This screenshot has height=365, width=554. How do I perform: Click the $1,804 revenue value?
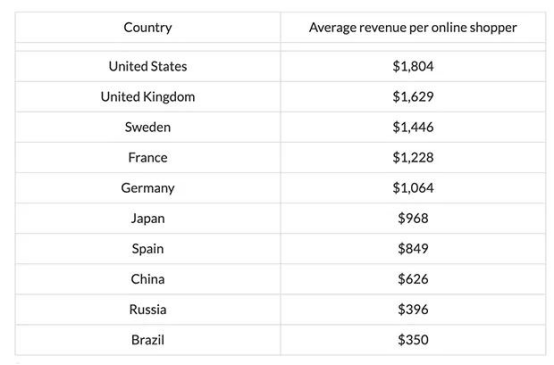pos(413,66)
